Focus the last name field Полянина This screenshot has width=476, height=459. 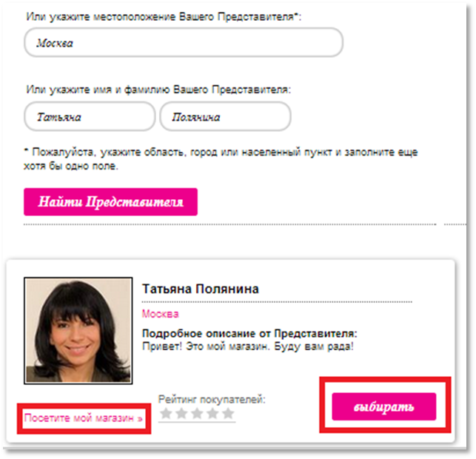225,116
